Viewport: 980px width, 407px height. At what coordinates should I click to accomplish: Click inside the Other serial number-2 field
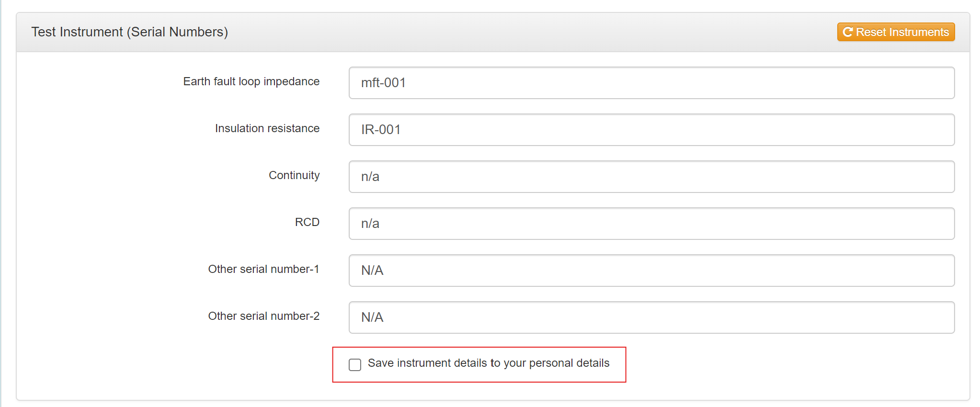pos(651,317)
